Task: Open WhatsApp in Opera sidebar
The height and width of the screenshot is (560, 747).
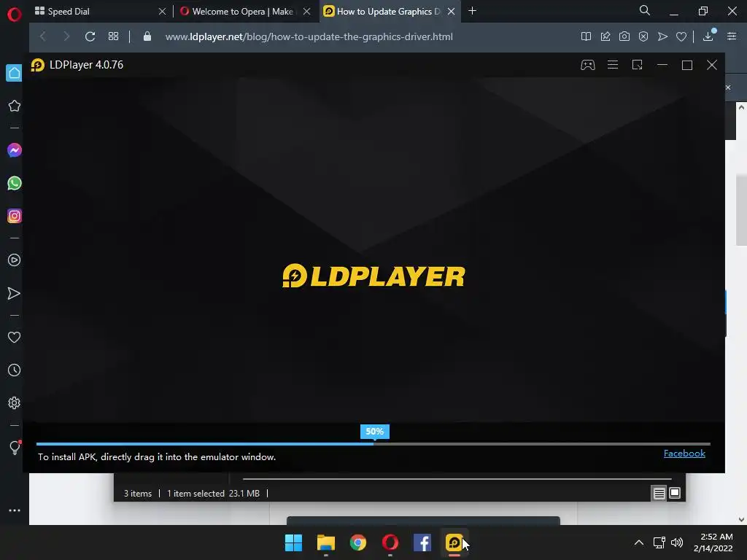Action: coord(15,183)
